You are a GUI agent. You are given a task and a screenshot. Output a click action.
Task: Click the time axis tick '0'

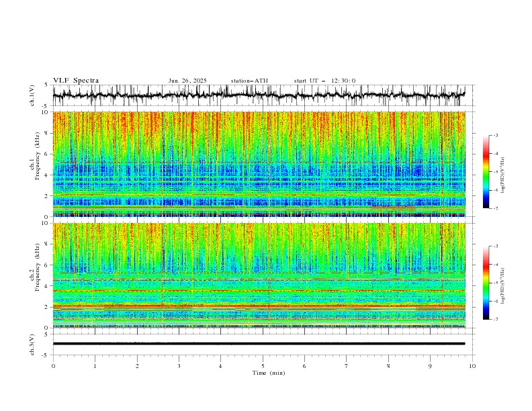click(x=53, y=366)
